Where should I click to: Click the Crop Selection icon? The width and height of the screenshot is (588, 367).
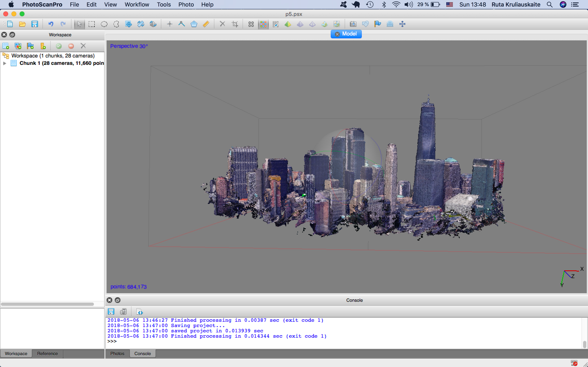[235, 24]
